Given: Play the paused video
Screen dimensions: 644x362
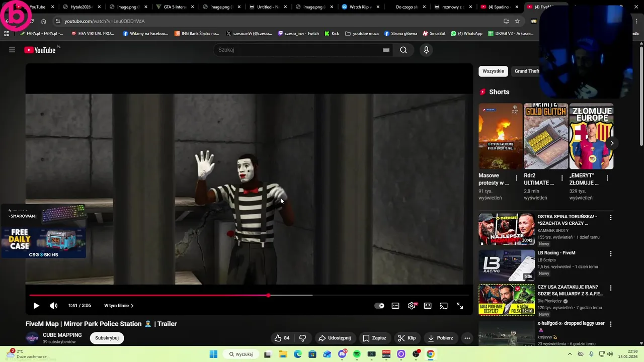Looking at the screenshot, I should click(x=36, y=306).
